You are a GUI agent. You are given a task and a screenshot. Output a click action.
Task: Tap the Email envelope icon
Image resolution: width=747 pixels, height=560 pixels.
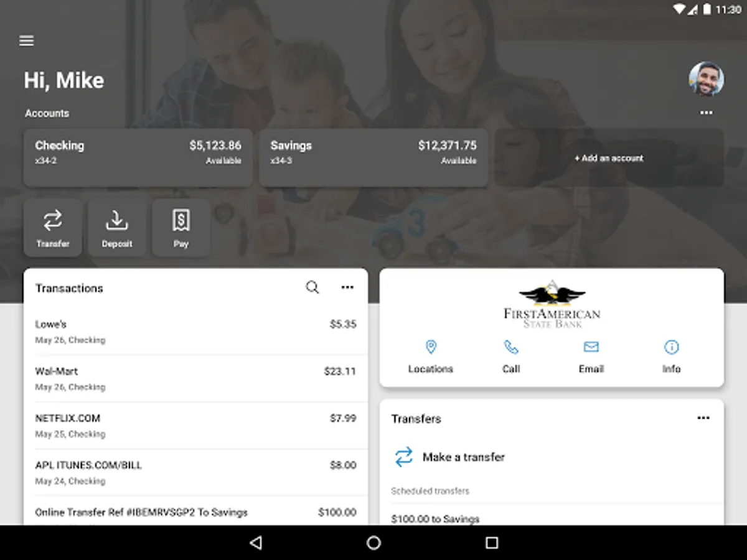tap(591, 347)
